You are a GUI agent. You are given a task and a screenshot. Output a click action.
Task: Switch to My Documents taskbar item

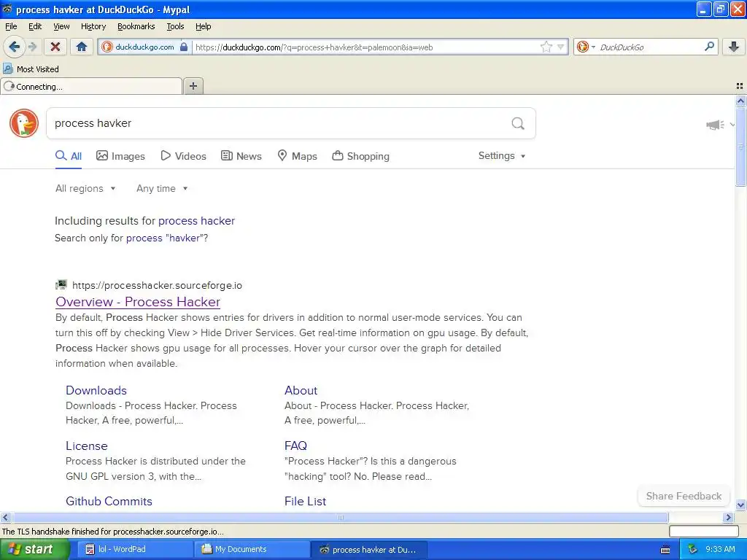(x=252, y=550)
